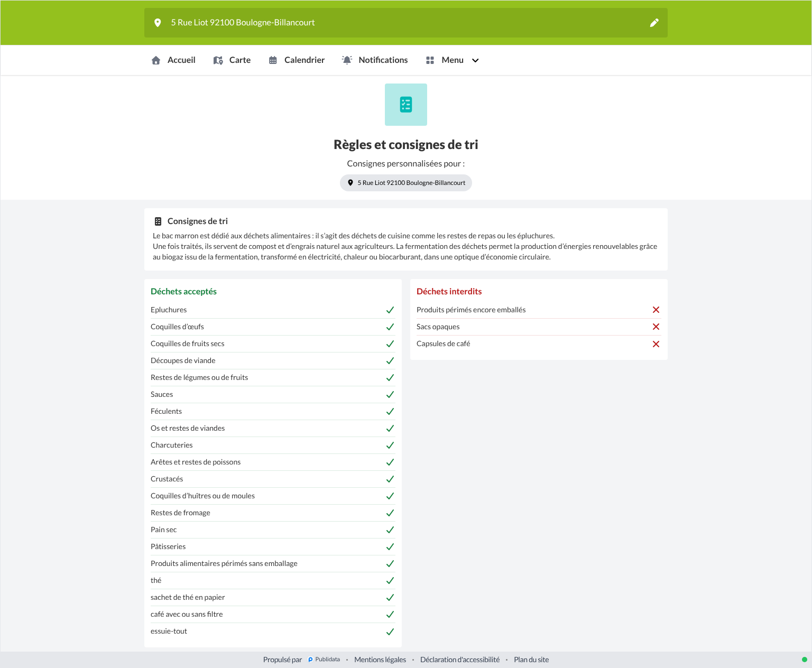The image size is (812, 668).
Task: Click the Règles et consignes de tri heading
Action: 406,145
